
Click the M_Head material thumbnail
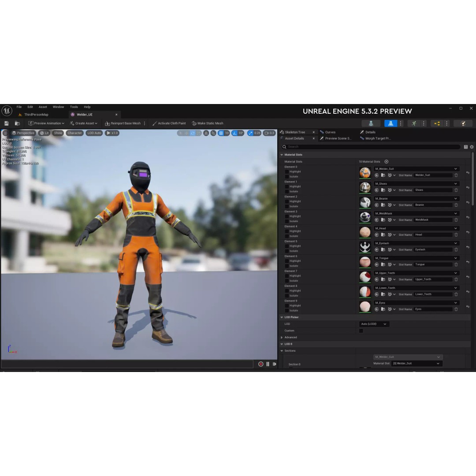(365, 232)
